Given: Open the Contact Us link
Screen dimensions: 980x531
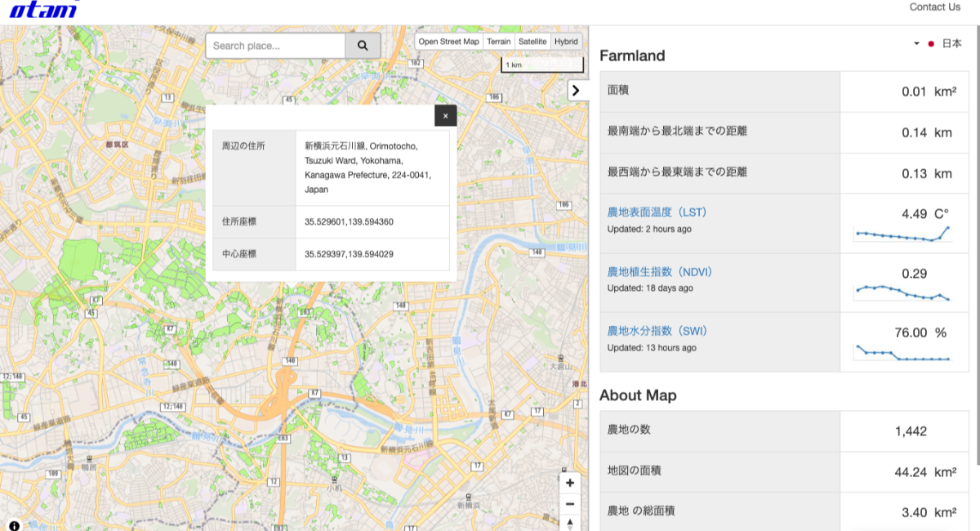Looking at the screenshot, I should point(934,7).
